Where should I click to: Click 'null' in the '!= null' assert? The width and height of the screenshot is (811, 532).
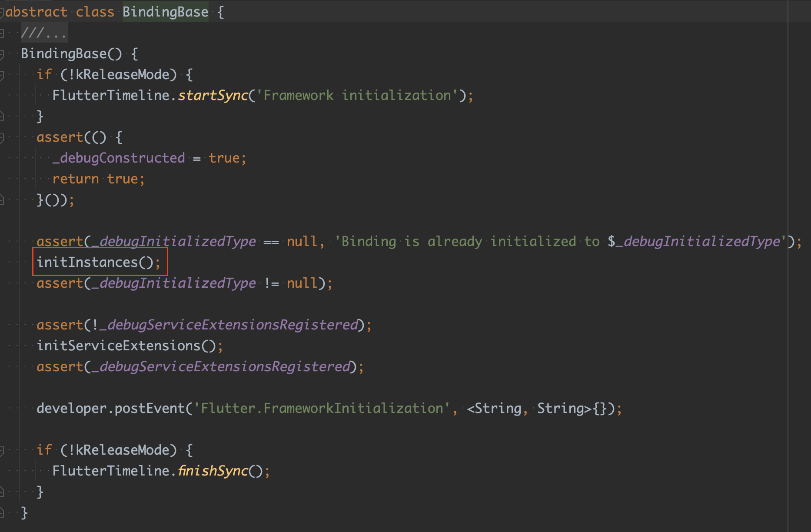[x=302, y=283]
